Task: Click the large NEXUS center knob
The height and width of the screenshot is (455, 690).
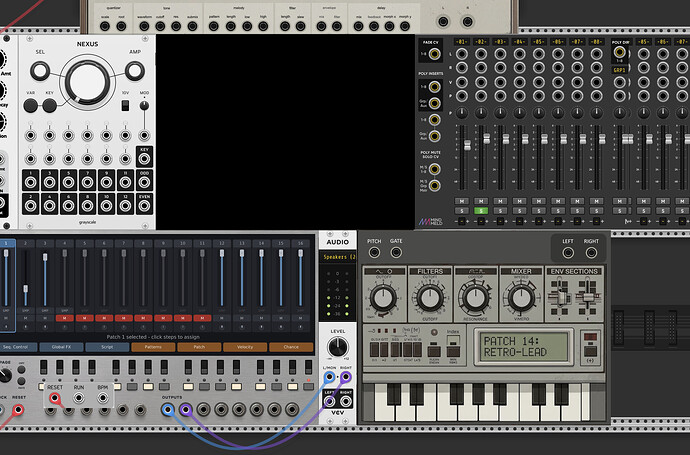Action: click(87, 82)
